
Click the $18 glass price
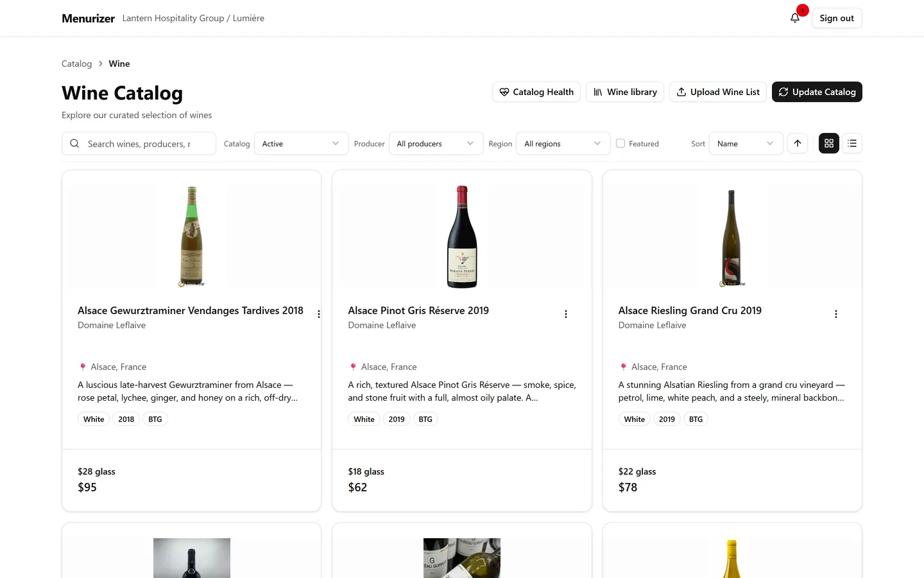[x=366, y=471]
